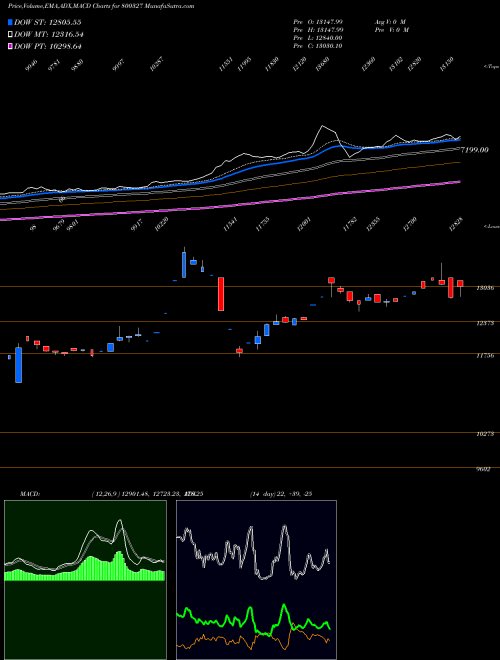Click the MACD: panel label
This screenshot has height=660, width=500.
click(x=29, y=494)
